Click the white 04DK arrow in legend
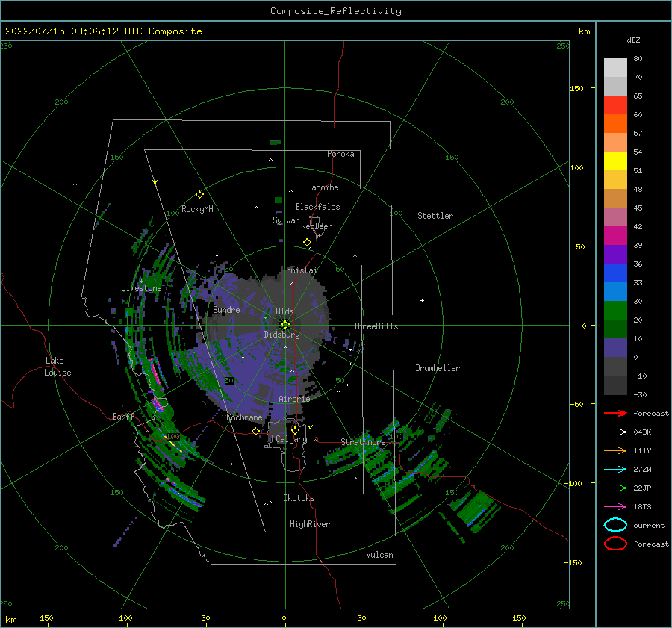This screenshot has height=628, width=672. coord(615,432)
